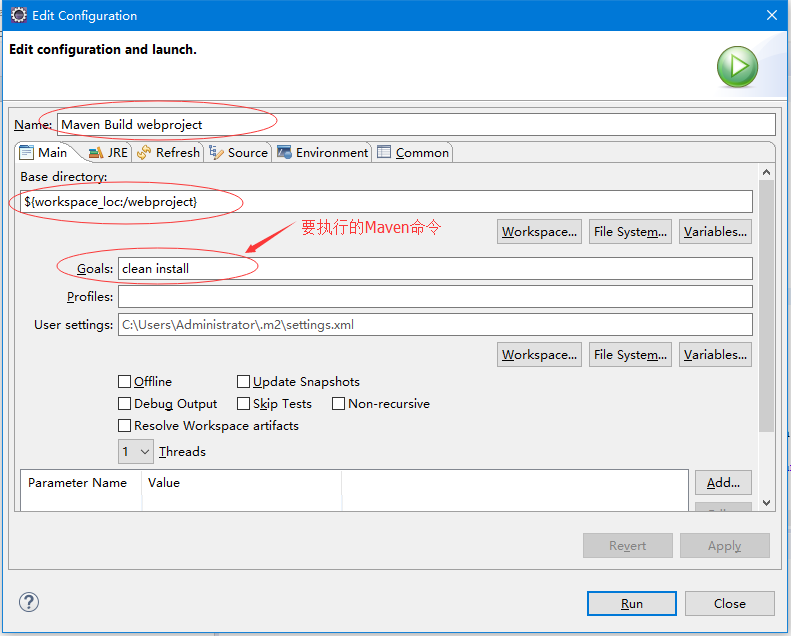Click Workspace button for Base directory

point(539,232)
